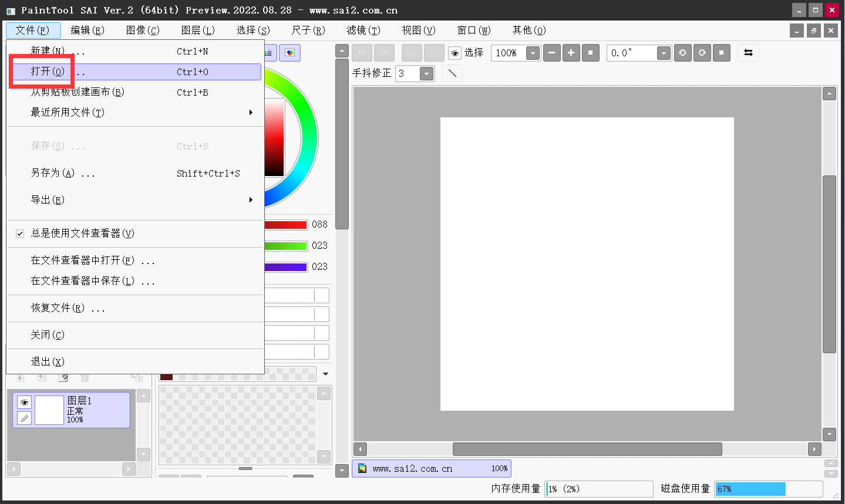Click the undo arrow icon in toolbar
Image resolution: width=845 pixels, height=504 pixels.
362,53
